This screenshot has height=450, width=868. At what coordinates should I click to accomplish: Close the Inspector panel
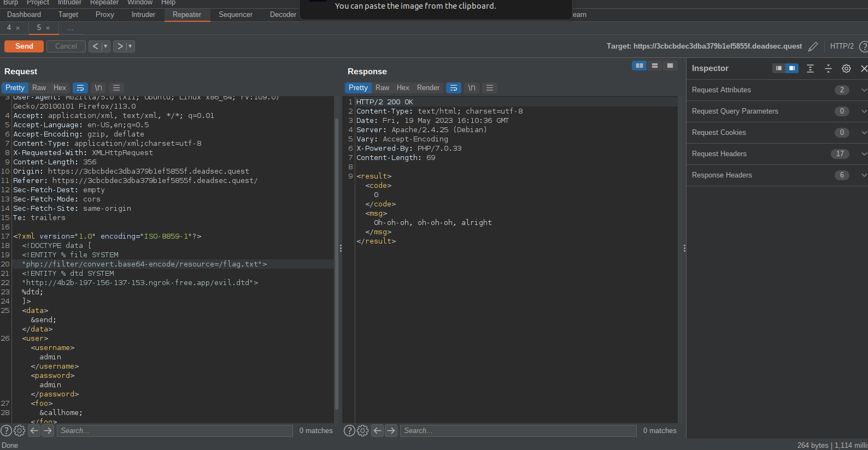coord(864,68)
